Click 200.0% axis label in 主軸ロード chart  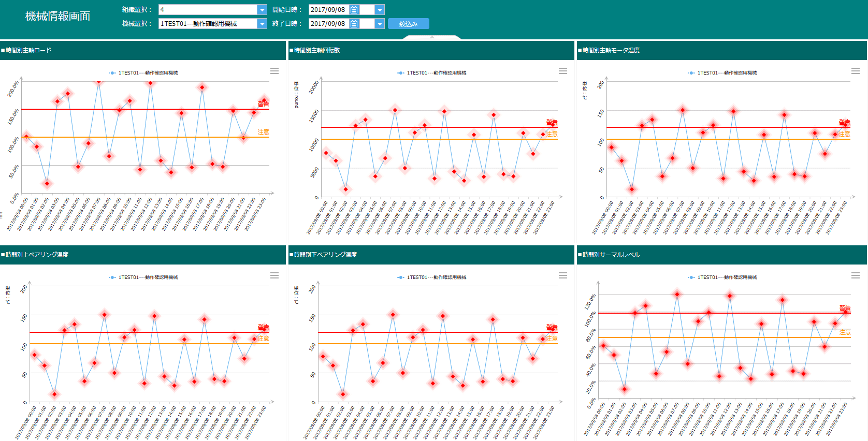tap(13, 89)
